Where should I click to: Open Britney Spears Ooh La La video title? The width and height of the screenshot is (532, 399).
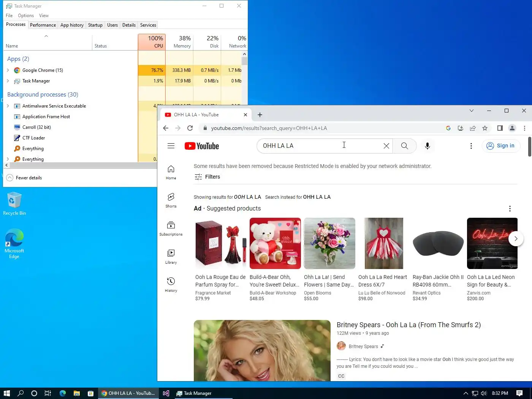pos(409,325)
